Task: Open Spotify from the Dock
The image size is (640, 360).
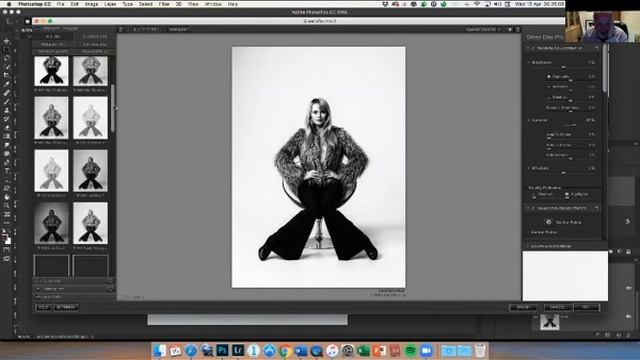Action: [x=411, y=350]
